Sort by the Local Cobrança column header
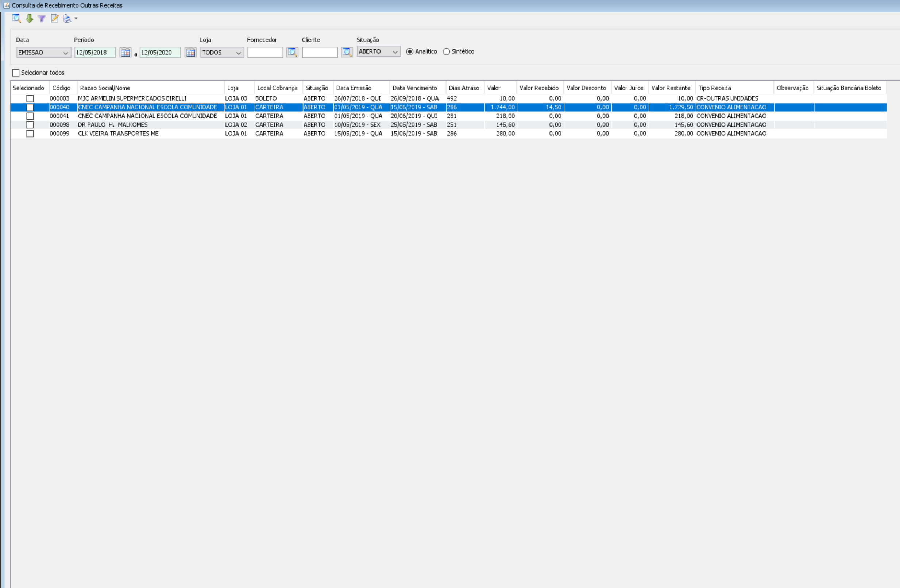The width and height of the screenshot is (900, 588). click(279, 88)
